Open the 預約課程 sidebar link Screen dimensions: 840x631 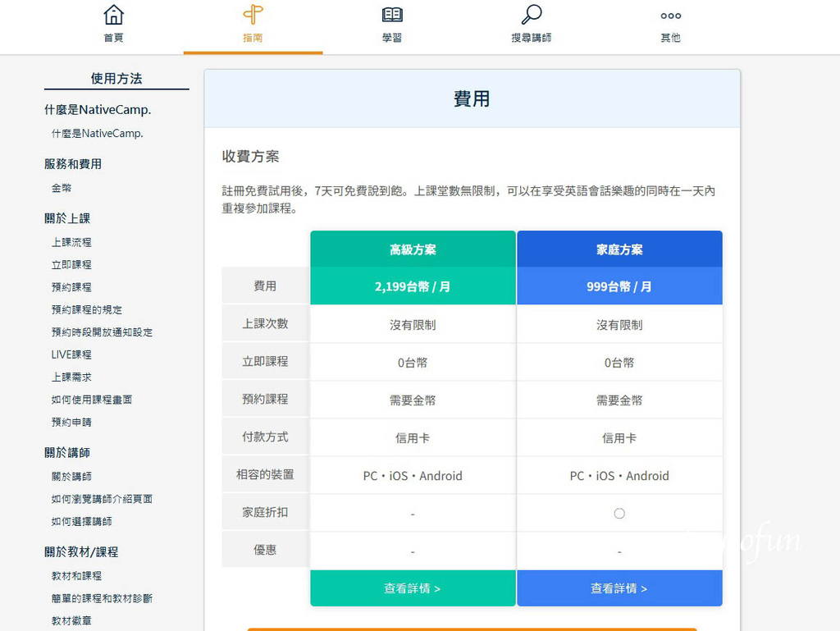tap(71, 287)
